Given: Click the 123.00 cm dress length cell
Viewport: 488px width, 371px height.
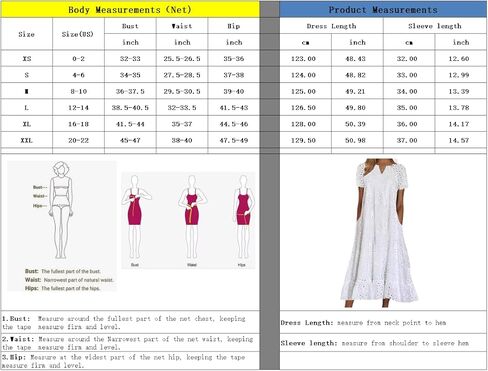Looking at the screenshot, I should tap(303, 59).
